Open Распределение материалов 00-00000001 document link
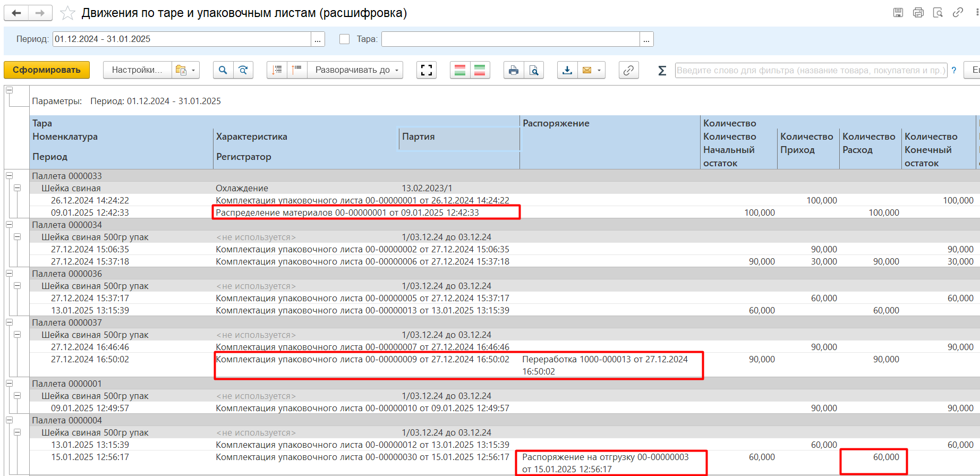The width and height of the screenshot is (980, 476). point(347,212)
